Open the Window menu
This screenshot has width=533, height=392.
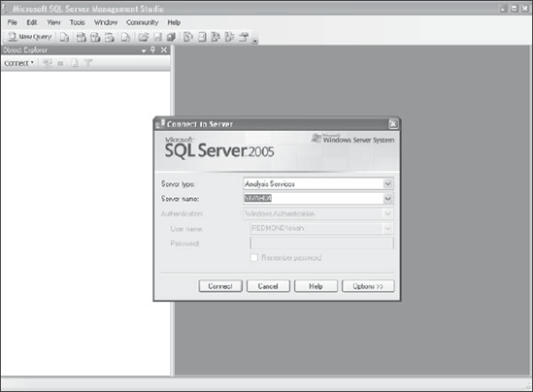tap(106, 22)
